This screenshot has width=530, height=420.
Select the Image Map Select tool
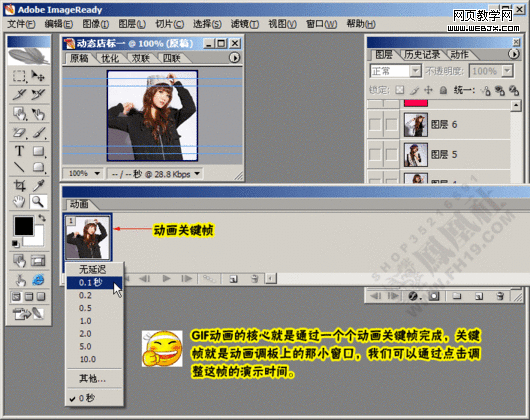[x=38, y=114]
